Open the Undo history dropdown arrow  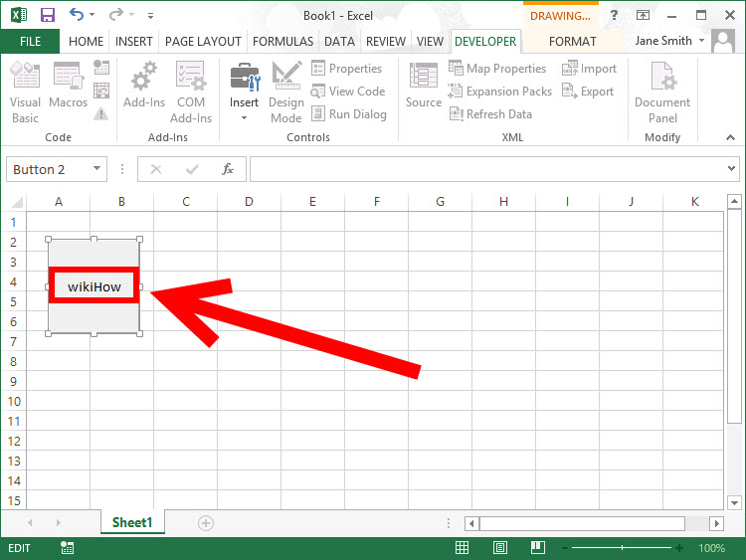pos(93,15)
